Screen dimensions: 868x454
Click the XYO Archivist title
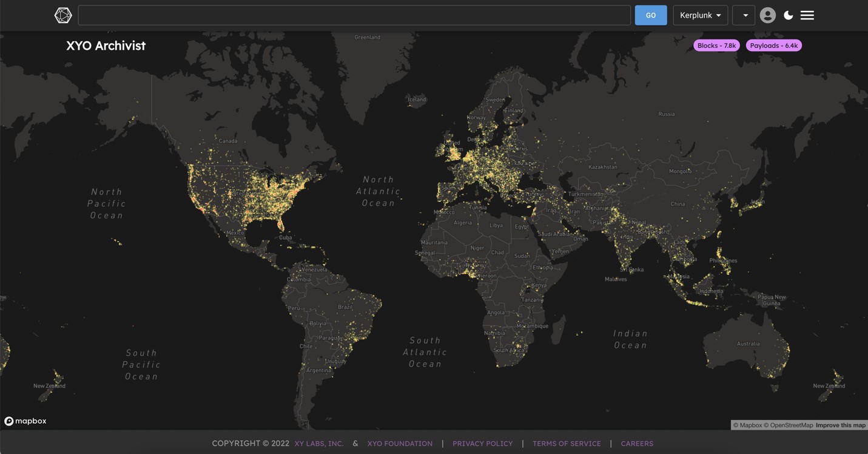coord(106,46)
